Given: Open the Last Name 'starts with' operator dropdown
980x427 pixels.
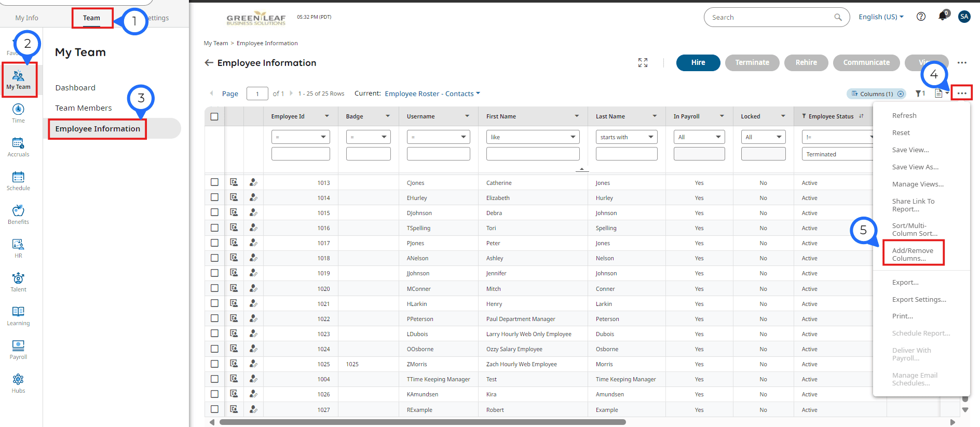Looking at the screenshot, I should pos(627,137).
